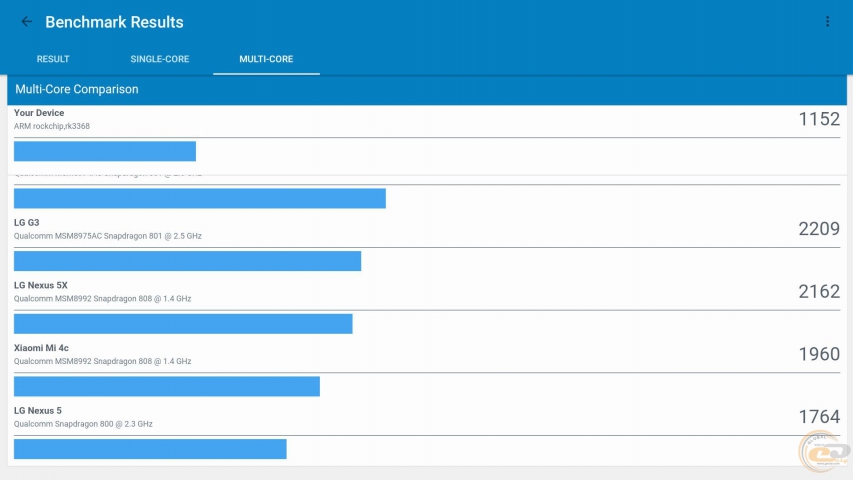Click the LG Nexus 5X score 2162
This screenshot has width=853, height=480.
click(x=818, y=292)
